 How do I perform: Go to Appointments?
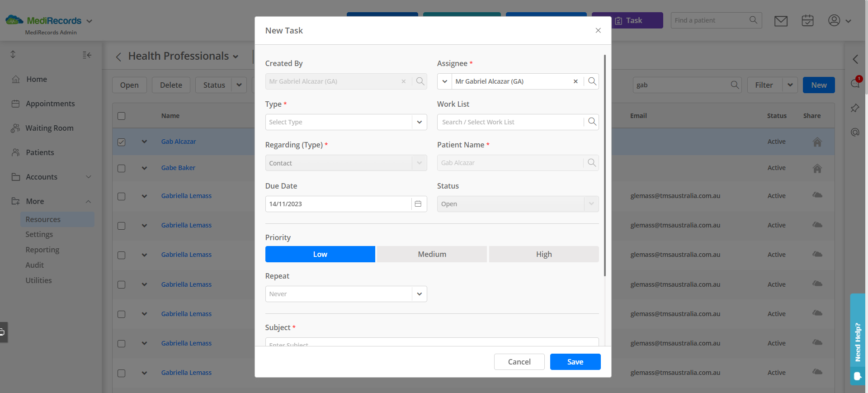[50, 104]
